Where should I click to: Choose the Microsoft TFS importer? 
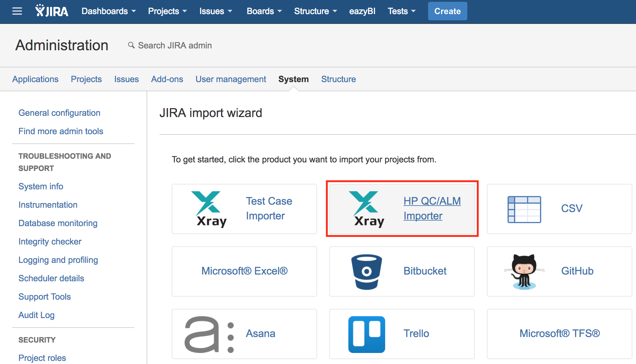point(560,333)
